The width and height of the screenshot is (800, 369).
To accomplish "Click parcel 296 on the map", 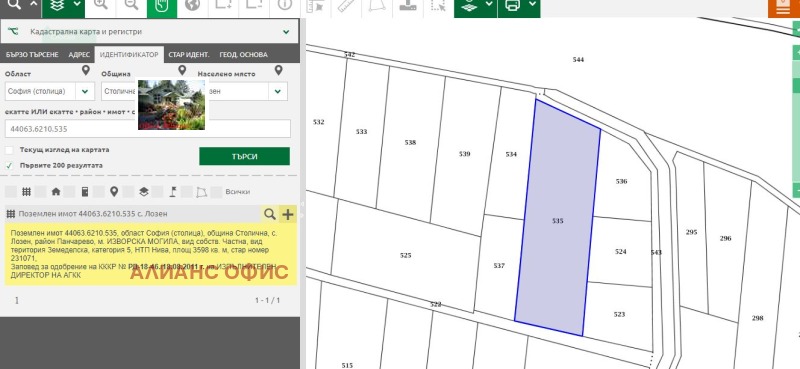I will pos(726,238).
